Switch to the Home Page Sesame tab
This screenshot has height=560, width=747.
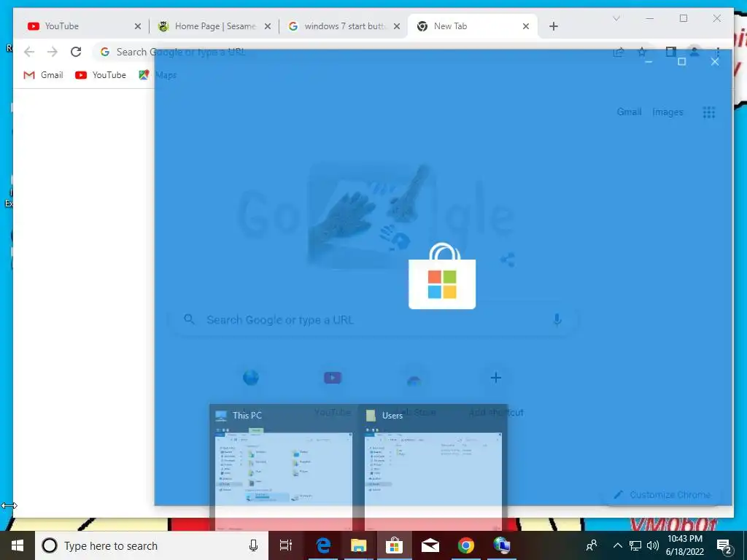pyautogui.click(x=214, y=26)
